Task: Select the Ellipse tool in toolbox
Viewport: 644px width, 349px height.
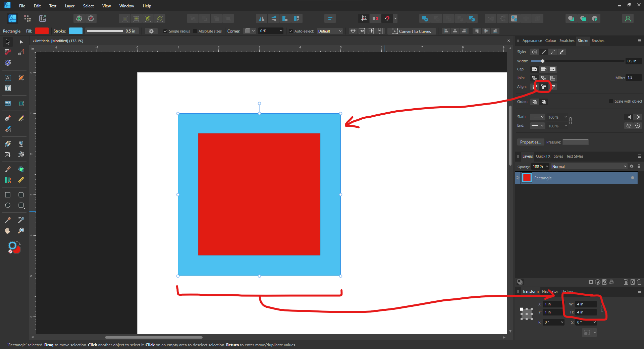Action: coord(8,205)
